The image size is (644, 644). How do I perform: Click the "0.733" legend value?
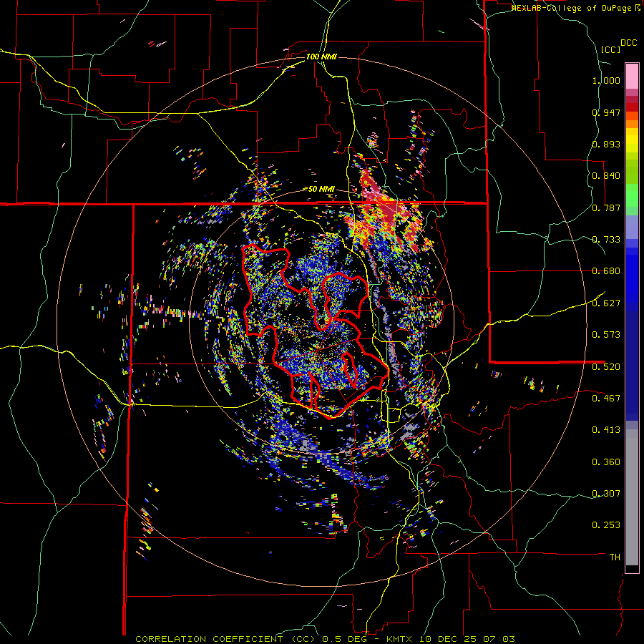[x=606, y=240]
